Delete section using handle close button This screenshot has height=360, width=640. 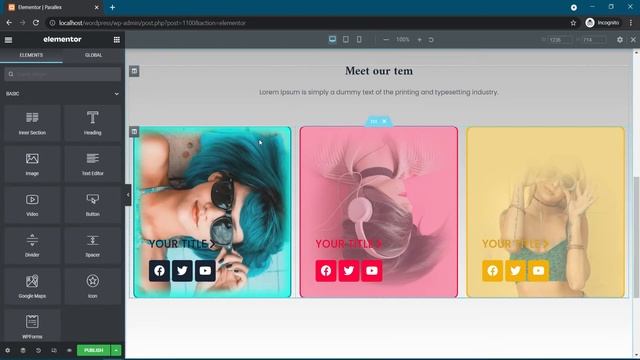tap(384, 121)
